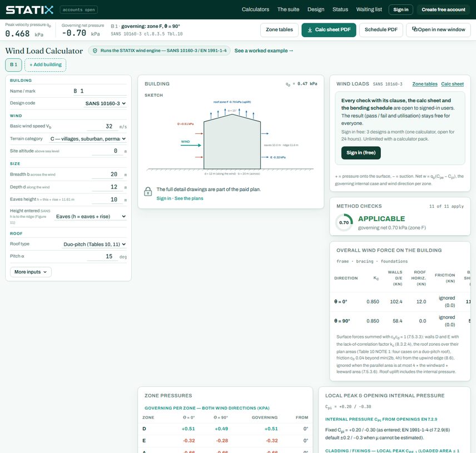Click the + Add building button

click(46, 64)
